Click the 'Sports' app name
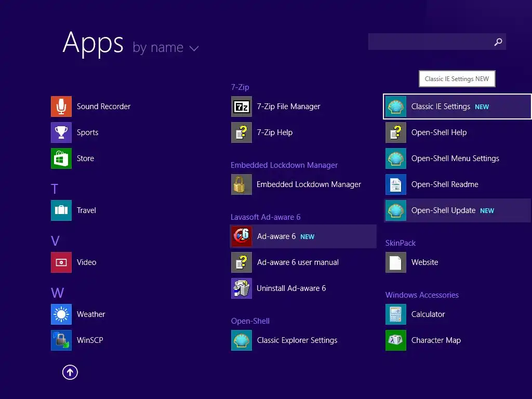Viewport: 532px width, 399px height. [87, 132]
